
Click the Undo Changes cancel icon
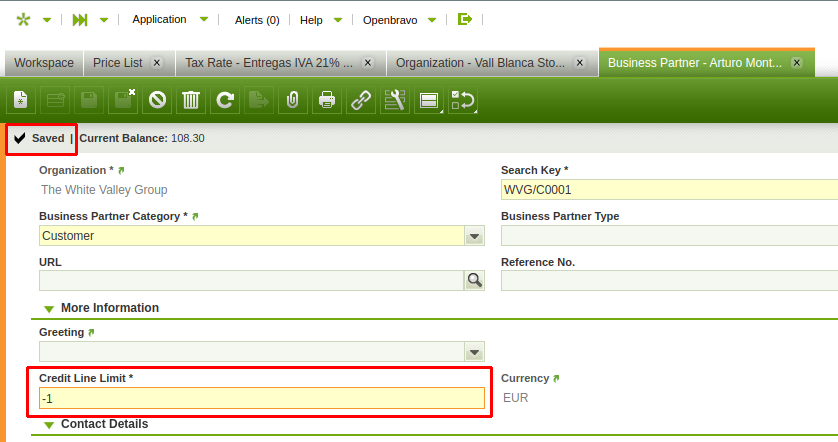point(157,100)
